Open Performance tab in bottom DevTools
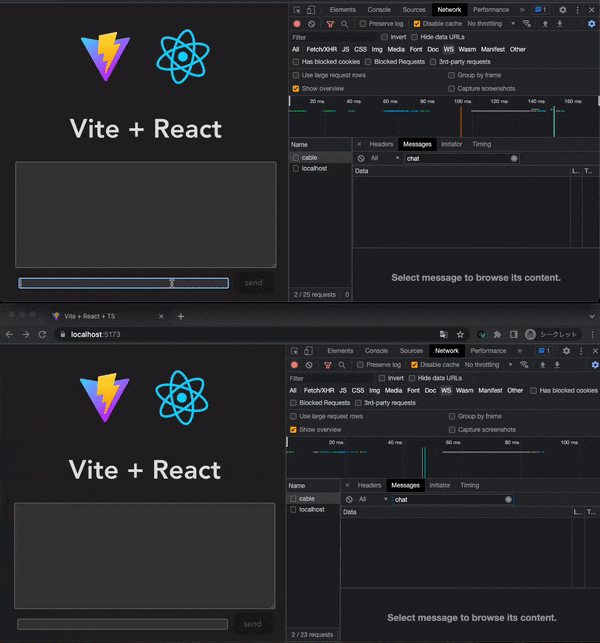600x643 pixels. [x=488, y=351]
